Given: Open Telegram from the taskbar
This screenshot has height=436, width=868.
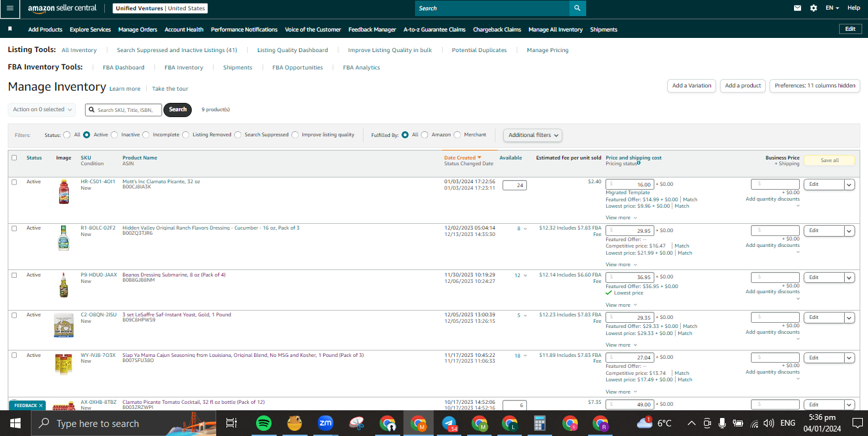Looking at the screenshot, I should click(450, 423).
